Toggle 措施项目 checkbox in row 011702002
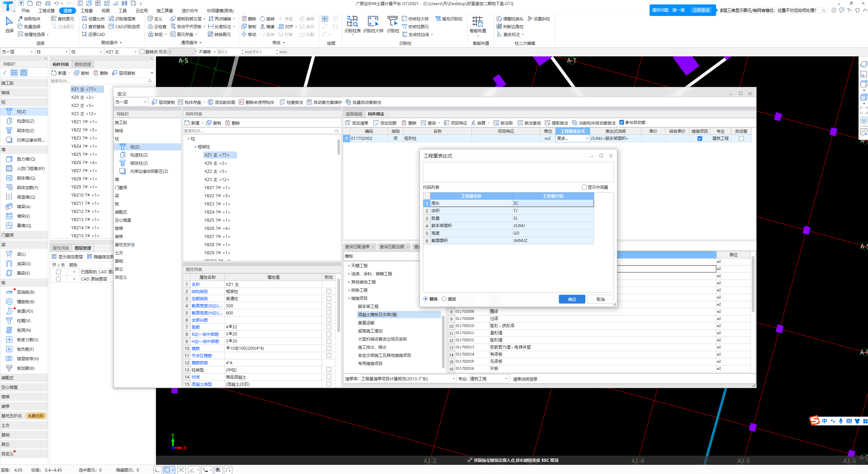The height and width of the screenshot is (474, 868). point(699,139)
